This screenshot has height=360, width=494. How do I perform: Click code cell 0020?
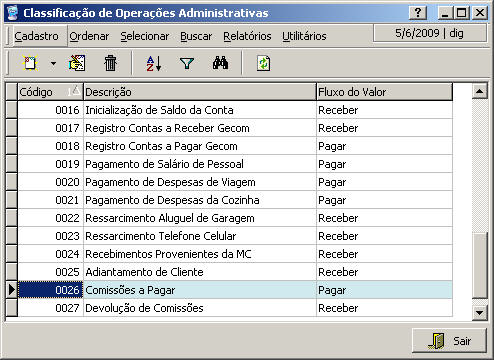(x=50, y=182)
